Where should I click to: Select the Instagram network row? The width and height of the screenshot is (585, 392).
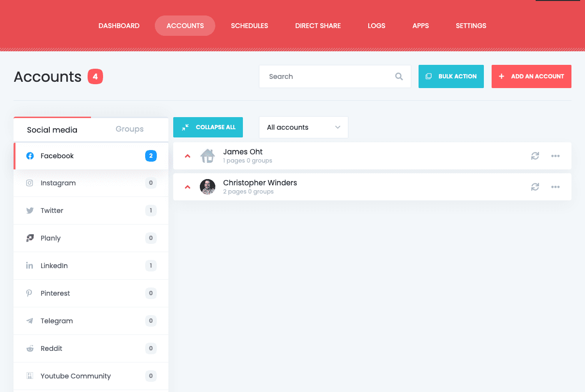(x=91, y=183)
